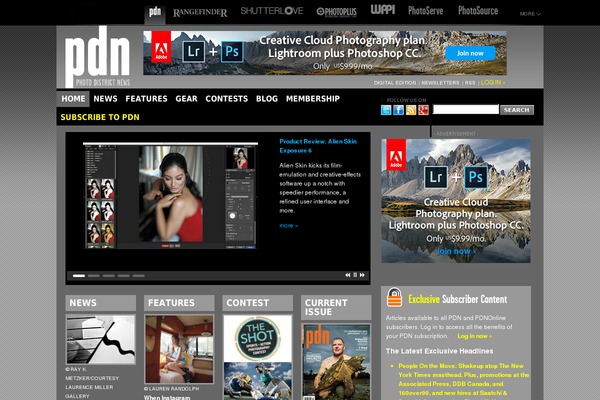The height and width of the screenshot is (400, 600).
Task: Skip to next slide in carousel
Action: [x=362, y=275]
